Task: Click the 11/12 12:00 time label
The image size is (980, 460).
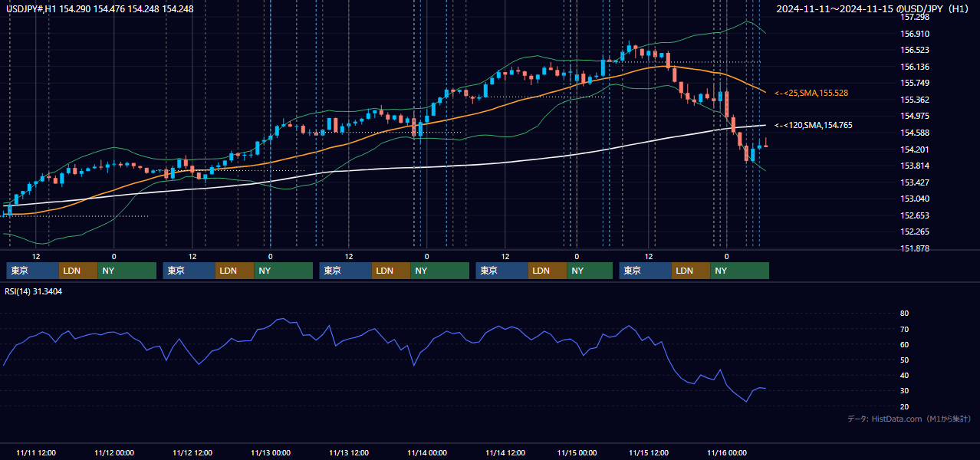Action: point(192,452)
